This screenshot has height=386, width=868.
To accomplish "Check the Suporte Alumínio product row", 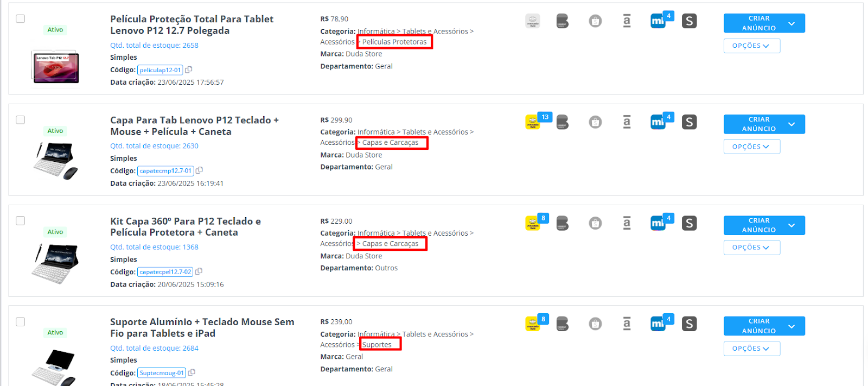I will point(21,321).
